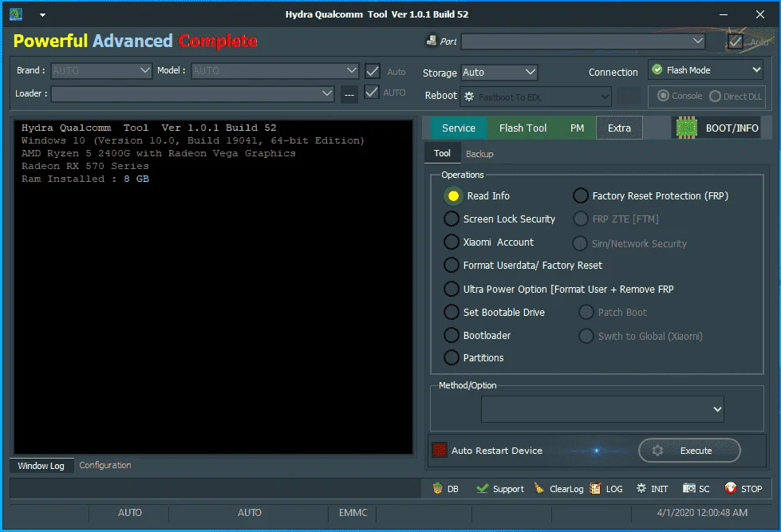Toggle the red Auto Restart Device indicator
The width and height of the screenshot is (781, 532).
[x=440, y=451]
